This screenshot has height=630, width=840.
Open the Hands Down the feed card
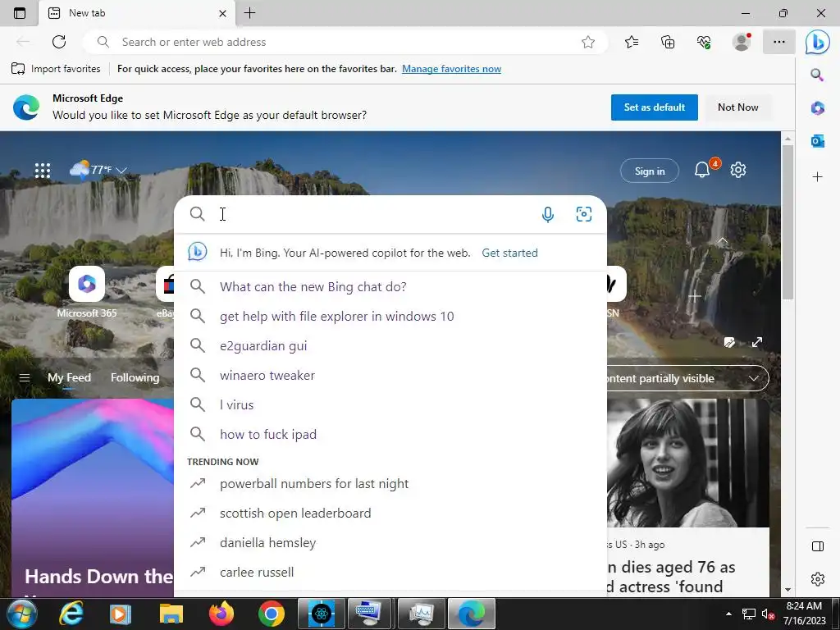tap(93, 498)
